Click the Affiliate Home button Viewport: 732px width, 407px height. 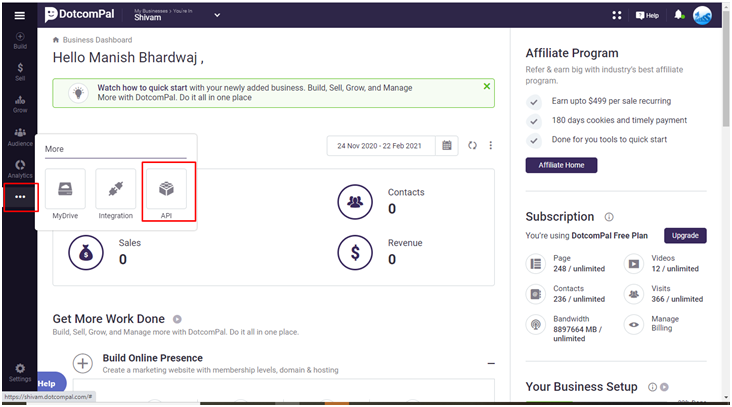pyautogui.click(x=561, y=165)
